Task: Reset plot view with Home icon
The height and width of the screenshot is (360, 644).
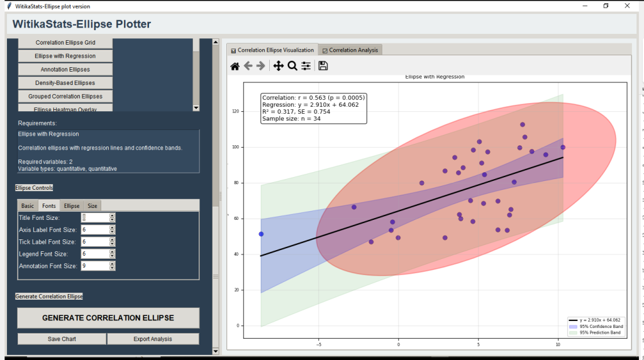Action: pos(235,66)
